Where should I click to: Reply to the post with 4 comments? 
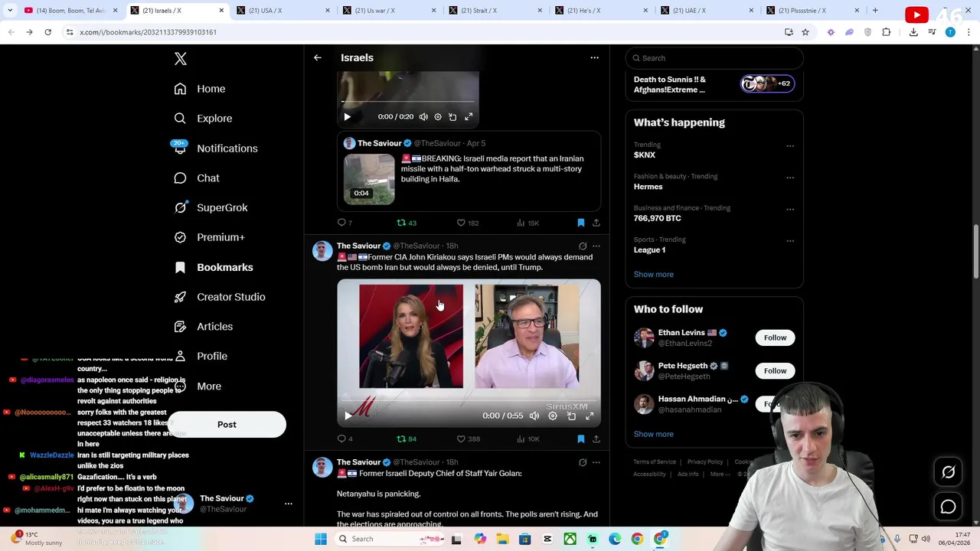point(345,439)
